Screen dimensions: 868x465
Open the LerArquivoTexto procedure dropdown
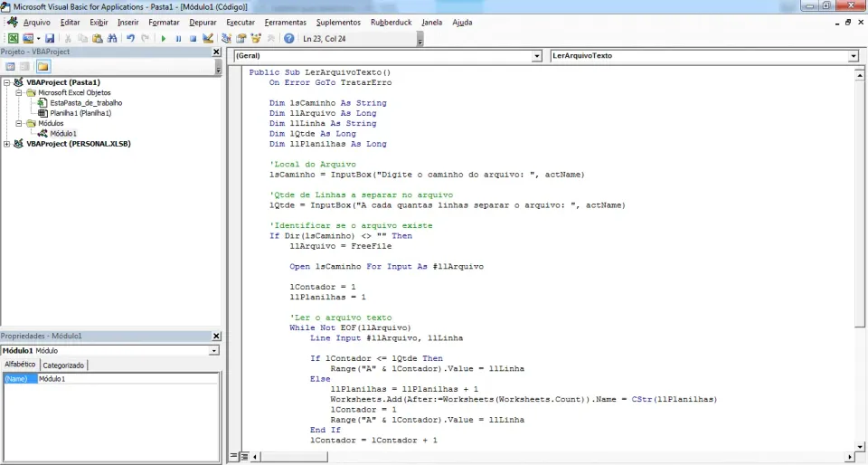(853, 56)
